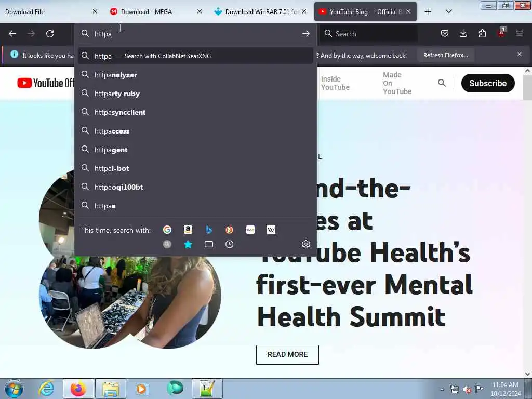Viewport: 532px width, 399px height.
Task: Click the taskbar clock showing 11:04 AM
Action: tap(505, 389)
